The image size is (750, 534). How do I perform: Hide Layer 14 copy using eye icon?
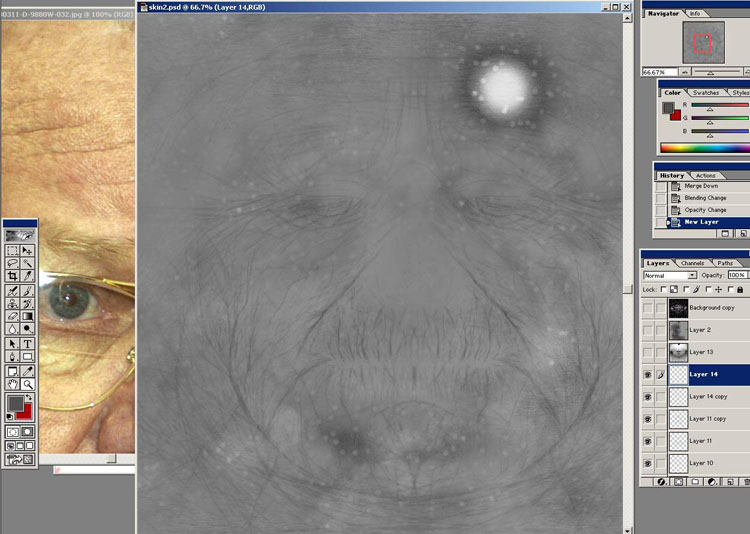point(647,397)
